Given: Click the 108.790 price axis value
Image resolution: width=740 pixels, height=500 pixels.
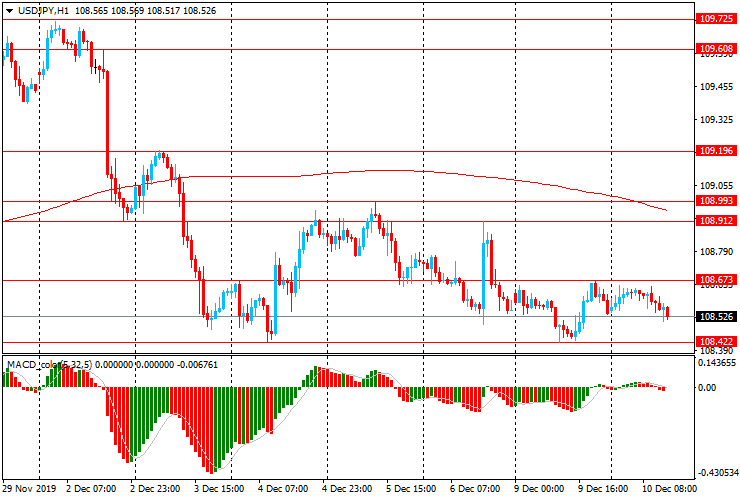Looking at the screenshot, I should 716,252.
